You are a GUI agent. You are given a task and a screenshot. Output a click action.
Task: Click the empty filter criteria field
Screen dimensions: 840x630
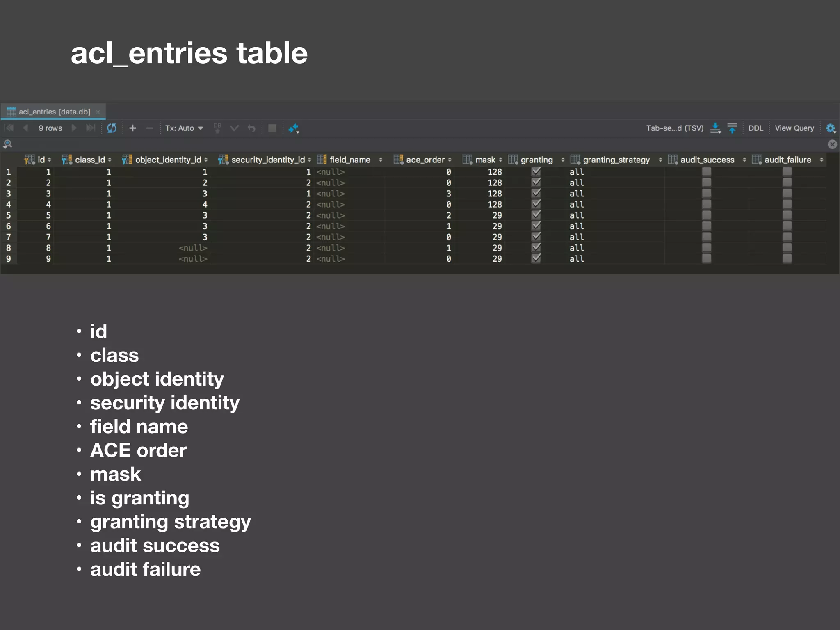420,144
